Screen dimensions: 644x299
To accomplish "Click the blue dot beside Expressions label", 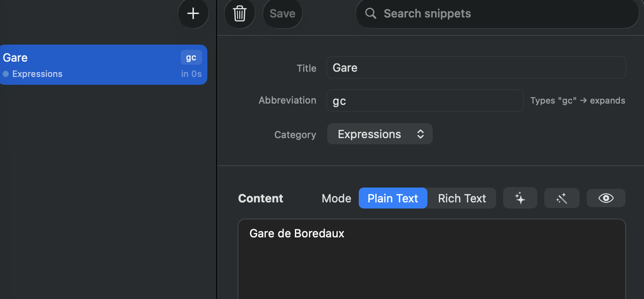I will [6, 74].
